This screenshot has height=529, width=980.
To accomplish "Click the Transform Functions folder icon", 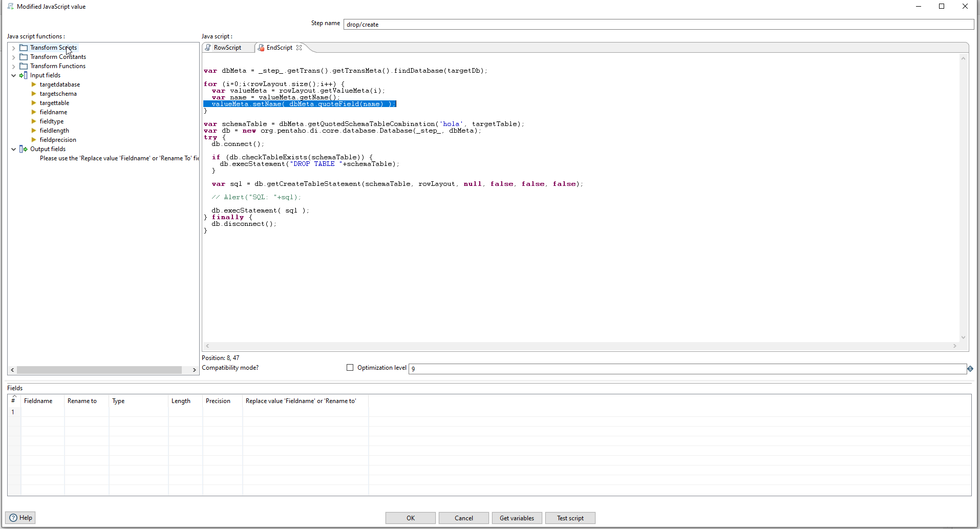I will coord(24,66).
